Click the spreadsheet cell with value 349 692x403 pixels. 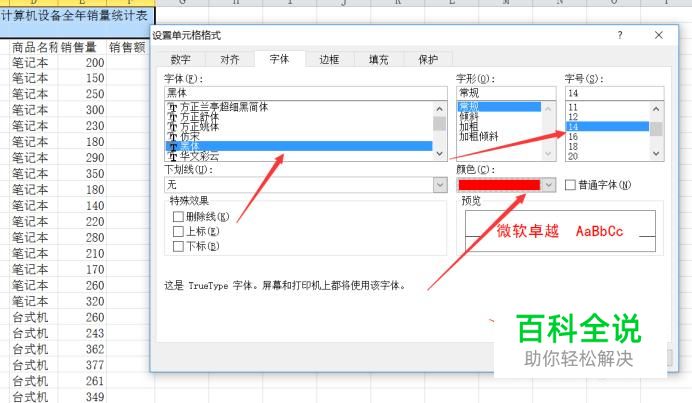click(82, 397)
